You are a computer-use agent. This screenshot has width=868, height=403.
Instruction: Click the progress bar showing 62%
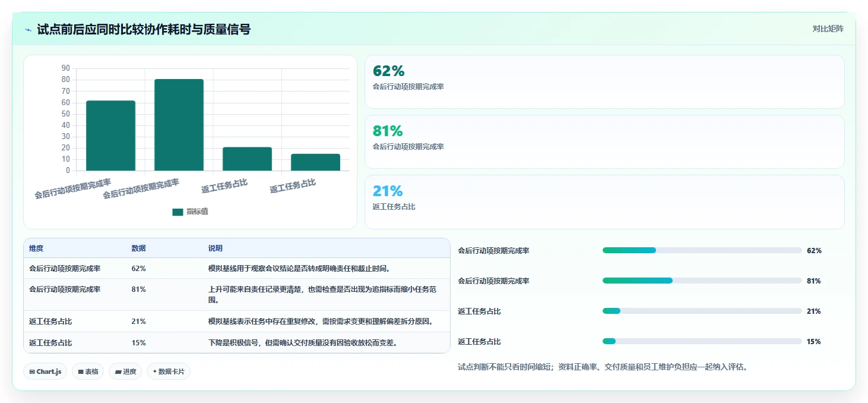[x=702, y=250]
